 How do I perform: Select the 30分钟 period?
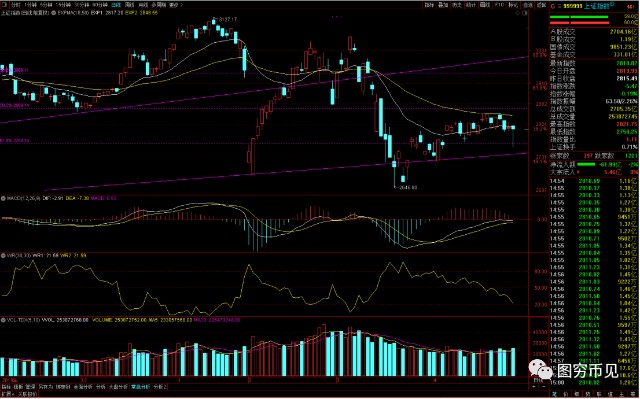pyautogui.click(x=81, y=5)
